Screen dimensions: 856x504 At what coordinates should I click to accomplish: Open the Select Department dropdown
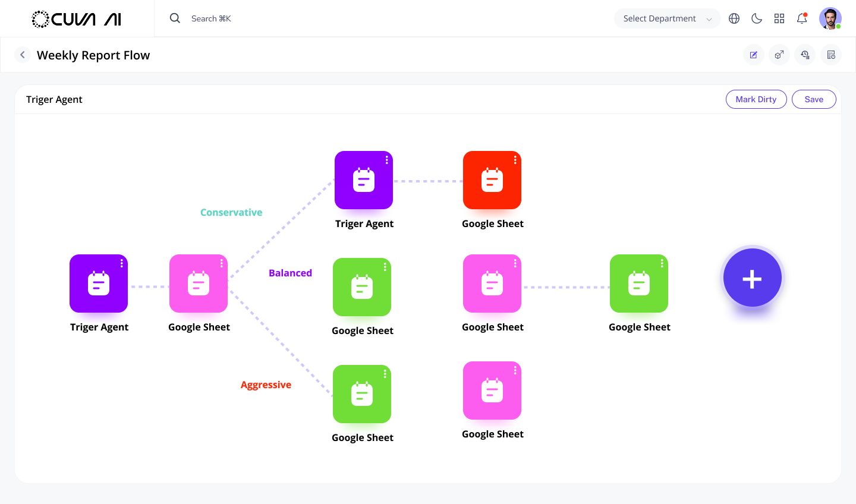pos(667,18)
